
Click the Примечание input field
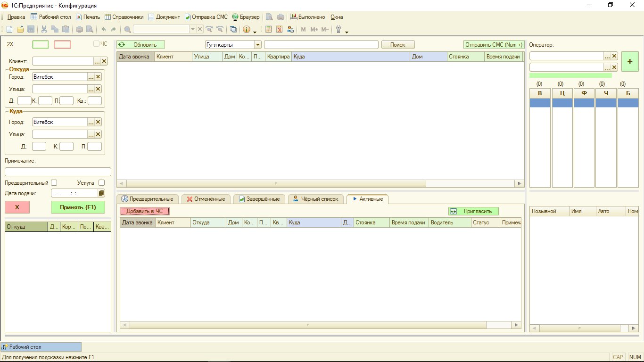58,172
